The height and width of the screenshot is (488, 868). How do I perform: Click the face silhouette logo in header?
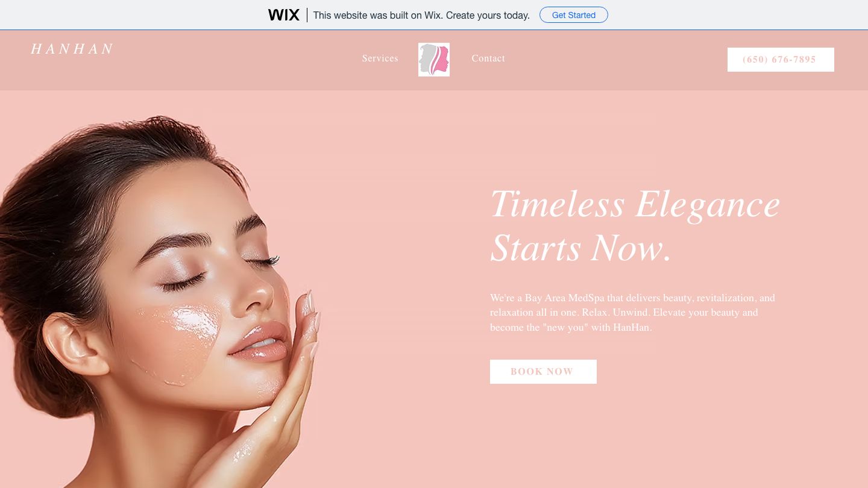click(x=434, y=60)
